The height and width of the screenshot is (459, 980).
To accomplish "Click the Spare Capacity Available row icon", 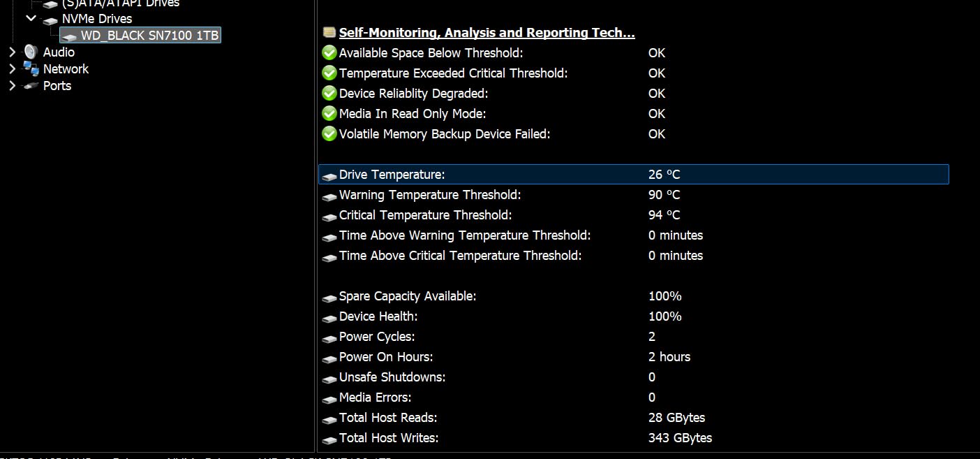I will coord(329,298).
